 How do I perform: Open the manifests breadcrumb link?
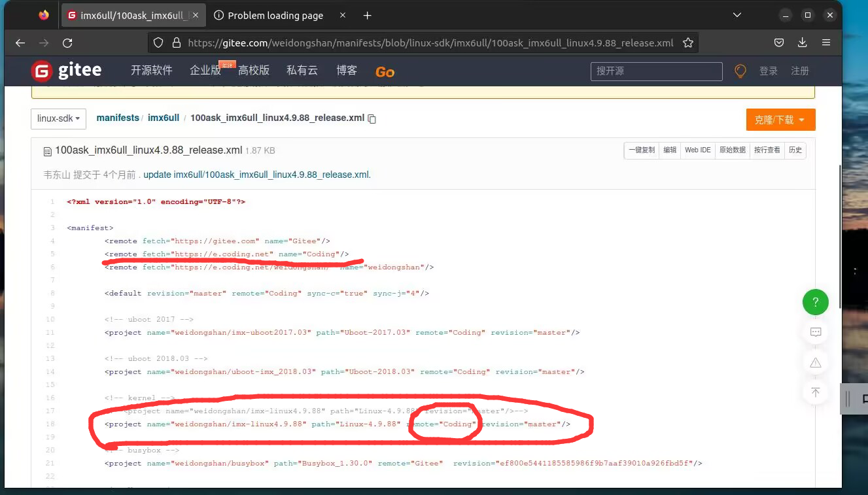coord(118,118)
